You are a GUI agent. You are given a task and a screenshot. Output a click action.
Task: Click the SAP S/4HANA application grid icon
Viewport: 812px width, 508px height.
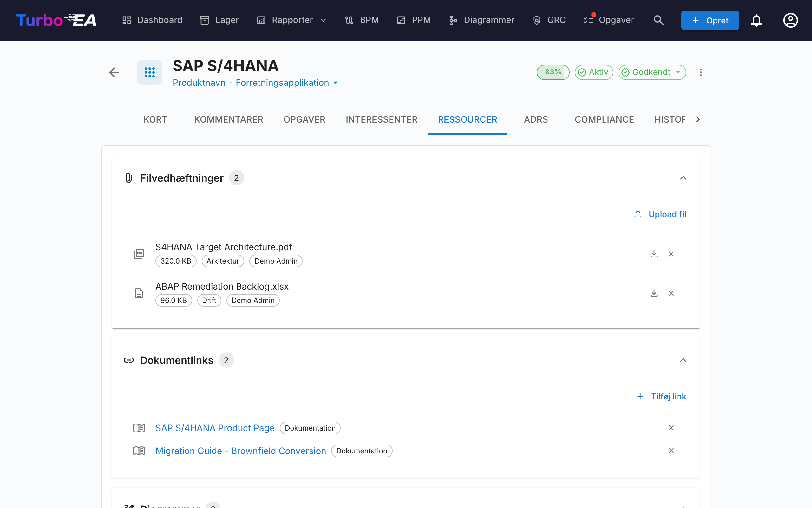coord(150,72)
